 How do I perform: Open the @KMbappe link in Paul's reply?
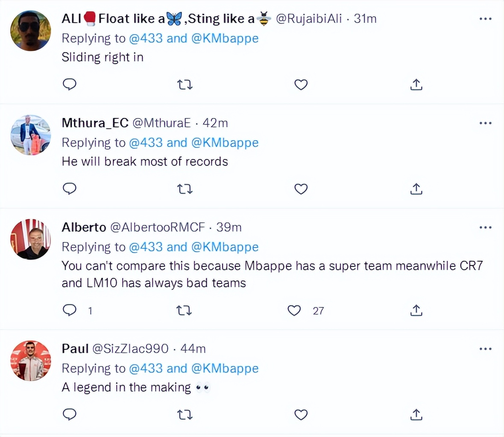[x=225, y=368]
